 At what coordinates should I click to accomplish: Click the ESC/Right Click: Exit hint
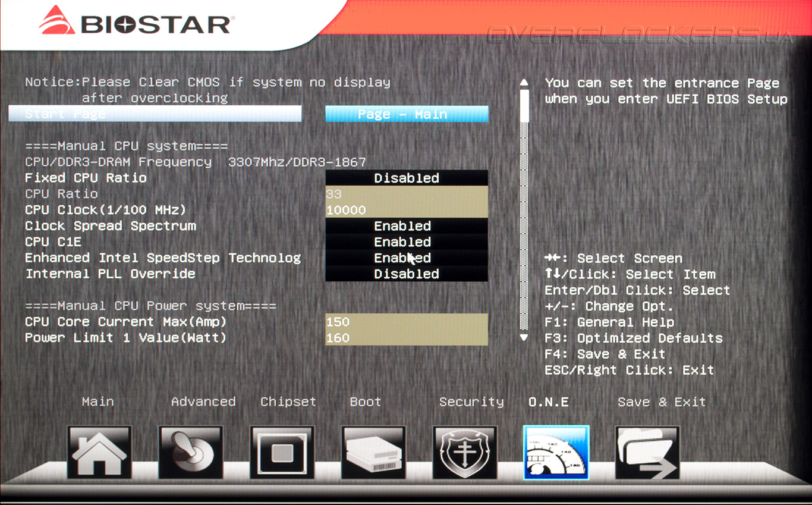[630, 370]
